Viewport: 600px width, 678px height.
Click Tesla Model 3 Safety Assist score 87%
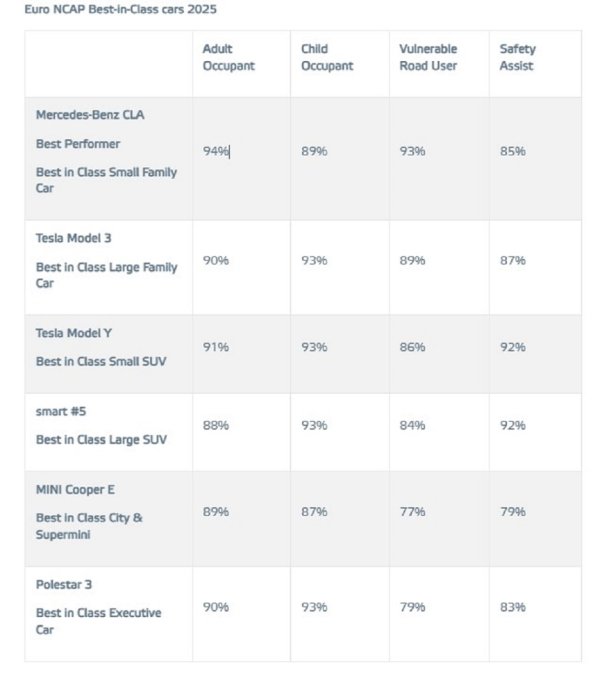pyautogui.click(x=513, y=260)
